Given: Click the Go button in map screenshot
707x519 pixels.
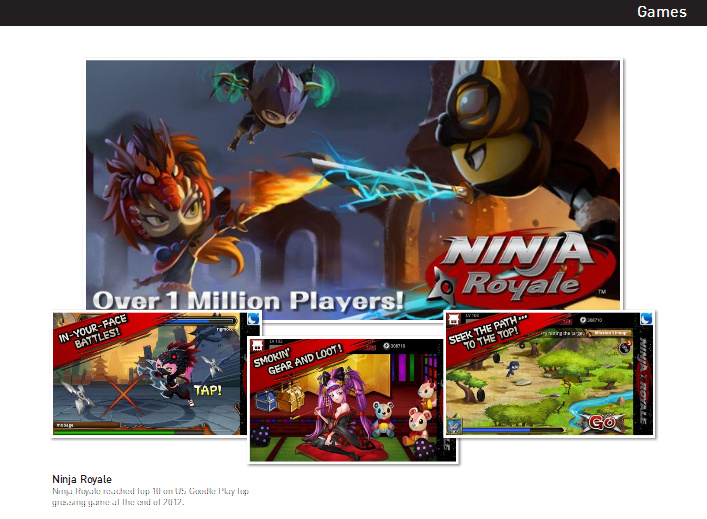Looking at the screenshot, I should coord(602,423).
